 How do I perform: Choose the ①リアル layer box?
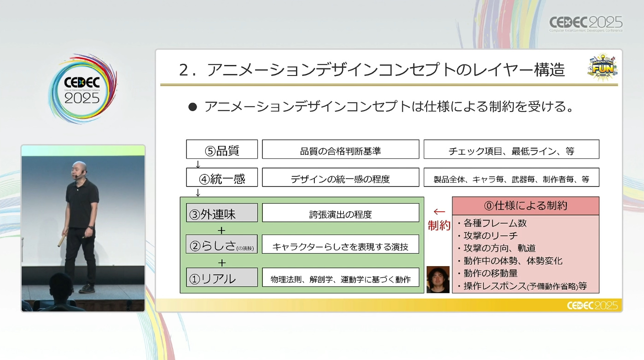point(222,278)
